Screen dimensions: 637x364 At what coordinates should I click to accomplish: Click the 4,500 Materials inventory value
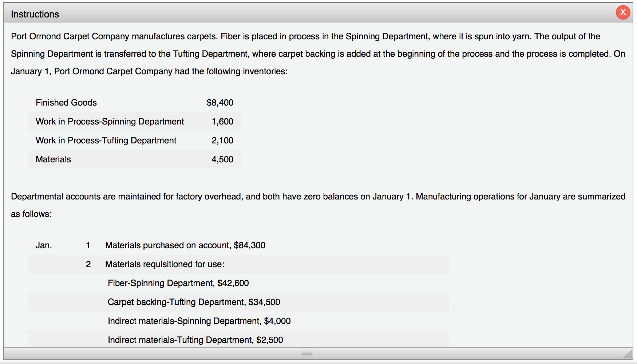pyautogui.click(x=222, y=159)
